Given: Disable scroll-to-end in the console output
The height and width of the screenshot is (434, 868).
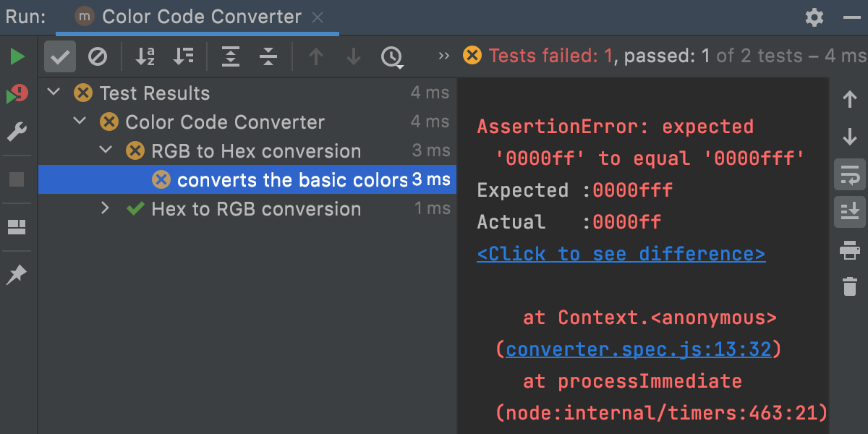Looking at the screenshot, I should [850, 211].
